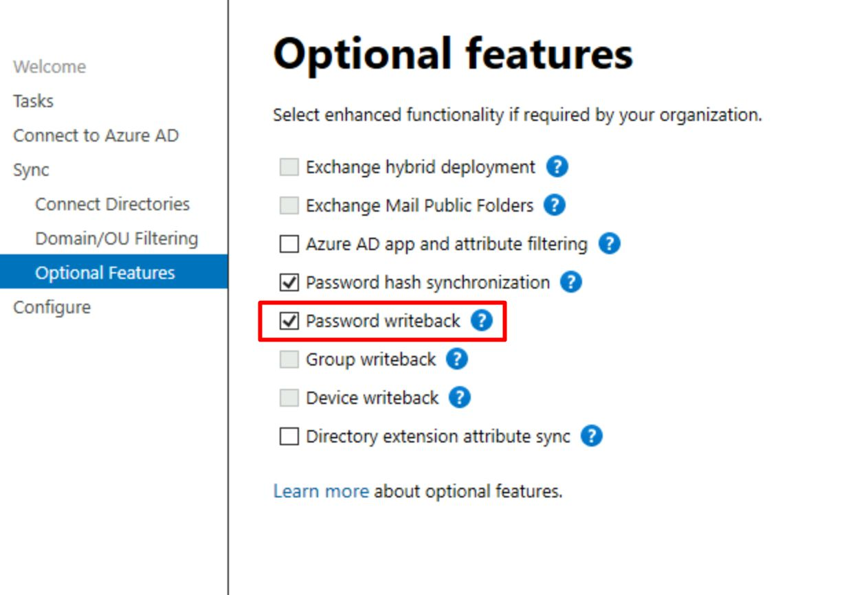This screenshot has height=595, width=868.
Task: Select the Sync sidebar section
Action: [31, 170]
